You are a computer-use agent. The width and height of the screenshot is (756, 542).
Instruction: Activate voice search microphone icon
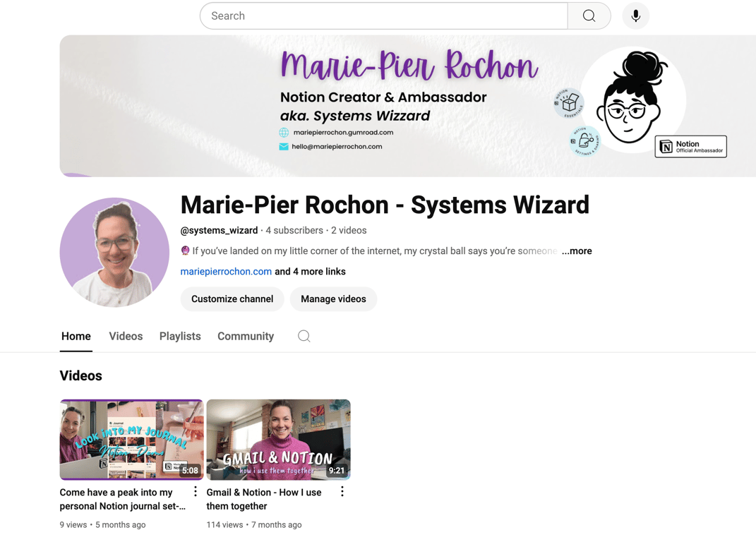635,16
